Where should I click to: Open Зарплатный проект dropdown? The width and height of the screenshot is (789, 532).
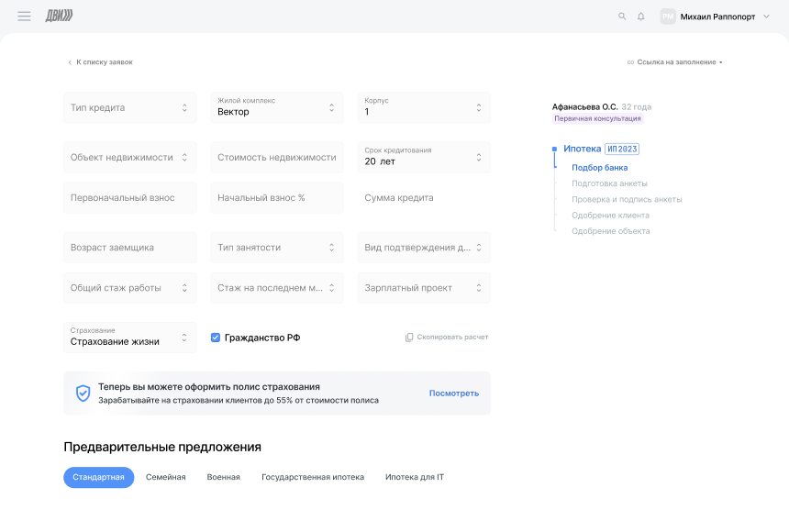tap(424, 288)
